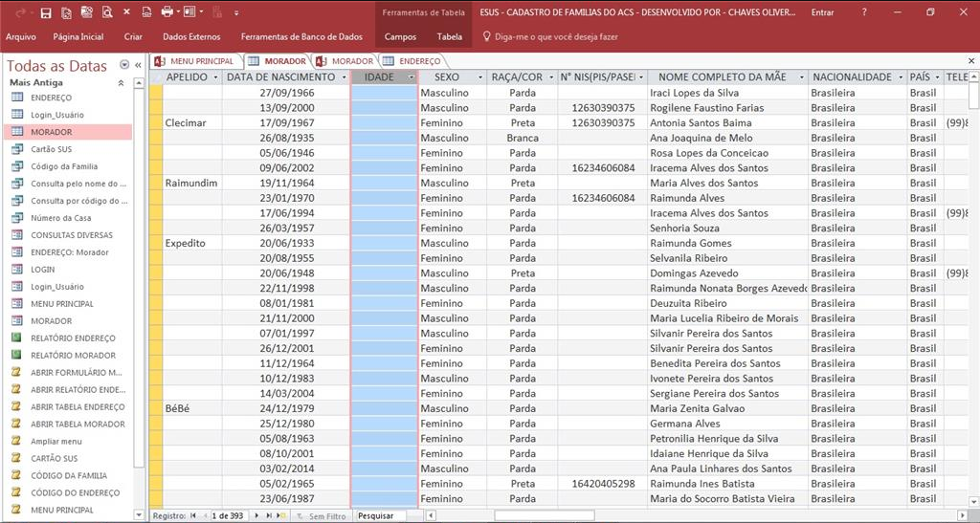The height and width of the screenshot is (523, 980).
Task: Click the Print icon in quick access toolbar
Action: [x=167, y=12]
